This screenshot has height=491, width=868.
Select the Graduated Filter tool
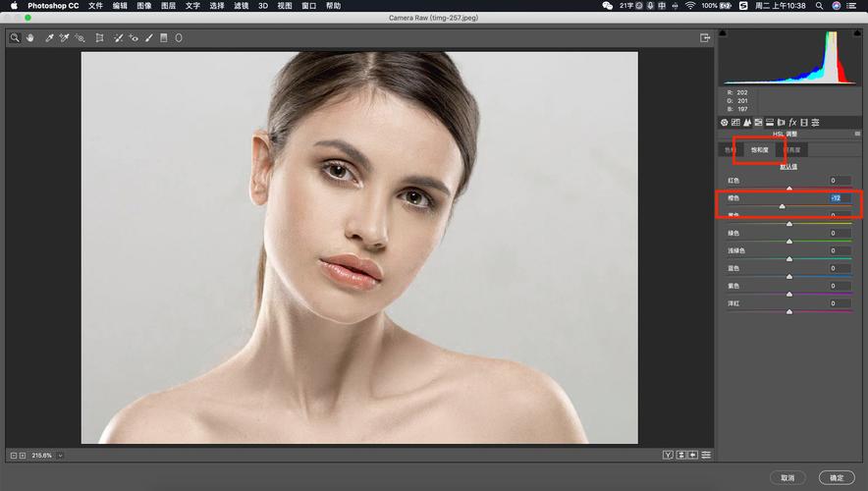(164, 37)
